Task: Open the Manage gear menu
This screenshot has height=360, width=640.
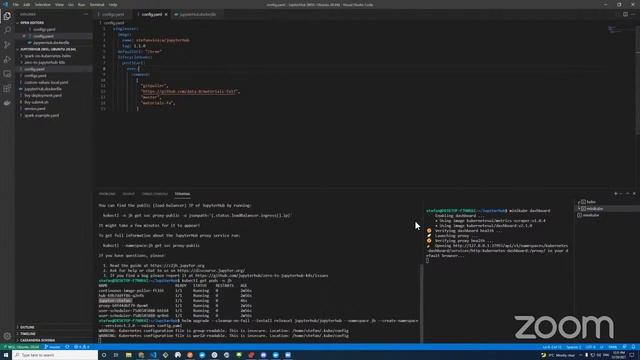Action: coord(7,336)
